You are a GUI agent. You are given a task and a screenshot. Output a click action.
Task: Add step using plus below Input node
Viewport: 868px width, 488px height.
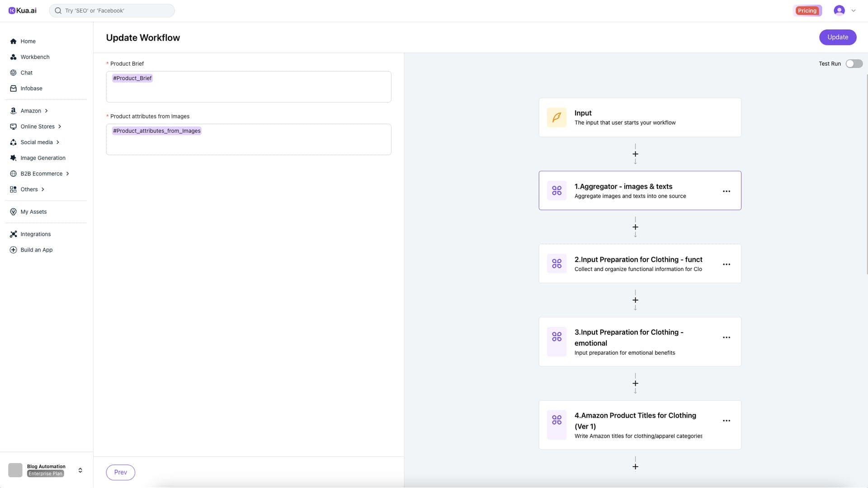(x=635, y=154)
